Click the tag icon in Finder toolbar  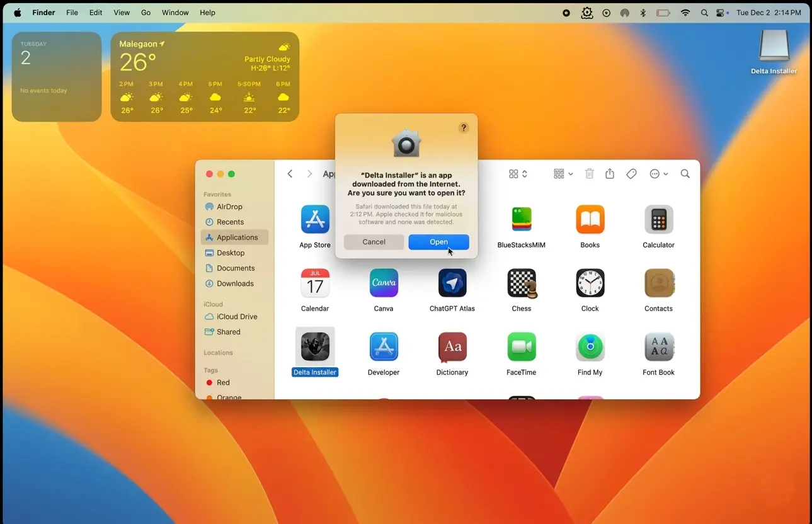pos(631,174)
